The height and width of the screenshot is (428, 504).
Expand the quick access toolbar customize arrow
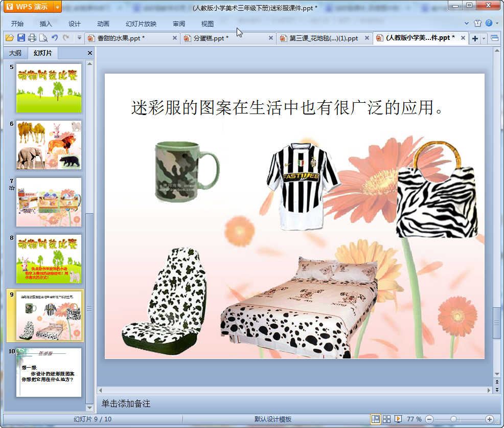click(x=79, y=38)
